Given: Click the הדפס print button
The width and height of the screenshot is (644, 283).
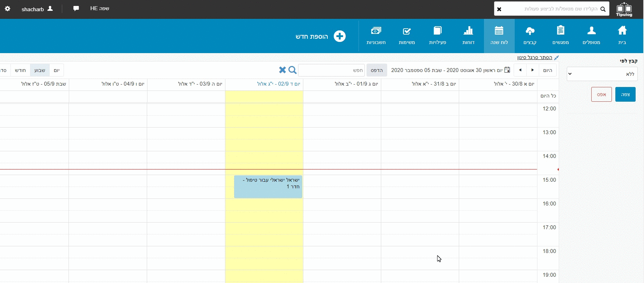Looking at the screenshot, I should [377, 70].
